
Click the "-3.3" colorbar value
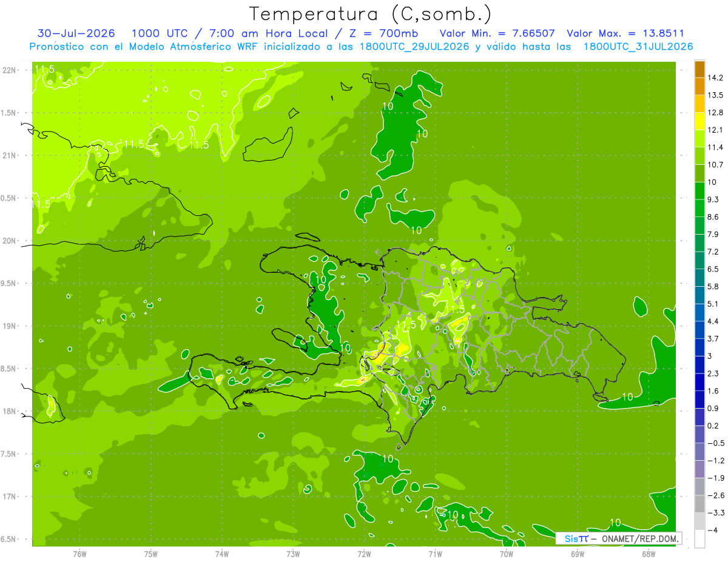click(x=716, y=512)
